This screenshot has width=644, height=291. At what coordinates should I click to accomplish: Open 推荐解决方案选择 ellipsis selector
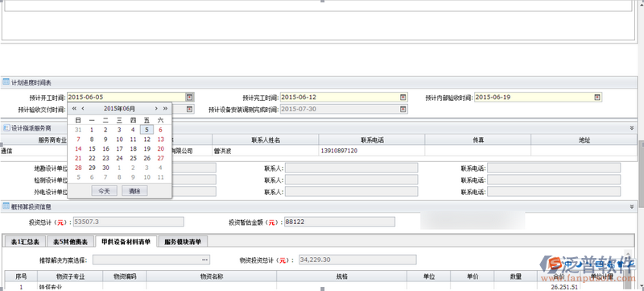point(205,260)
